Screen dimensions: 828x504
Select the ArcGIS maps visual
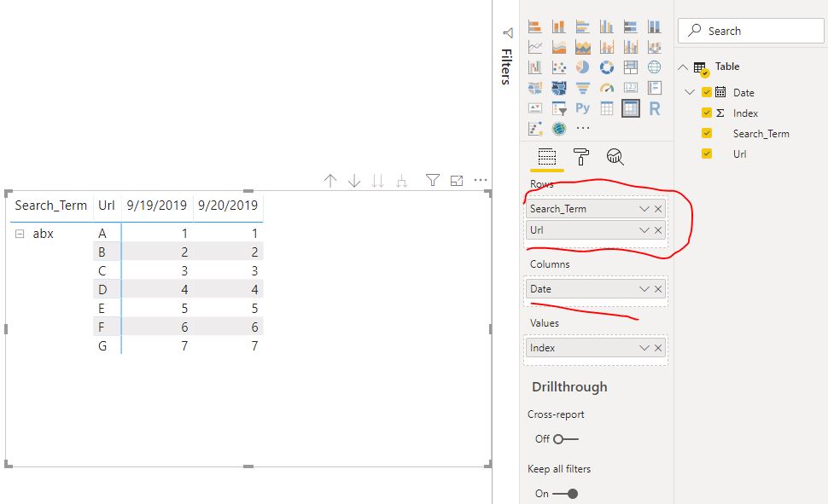(559, 128)
